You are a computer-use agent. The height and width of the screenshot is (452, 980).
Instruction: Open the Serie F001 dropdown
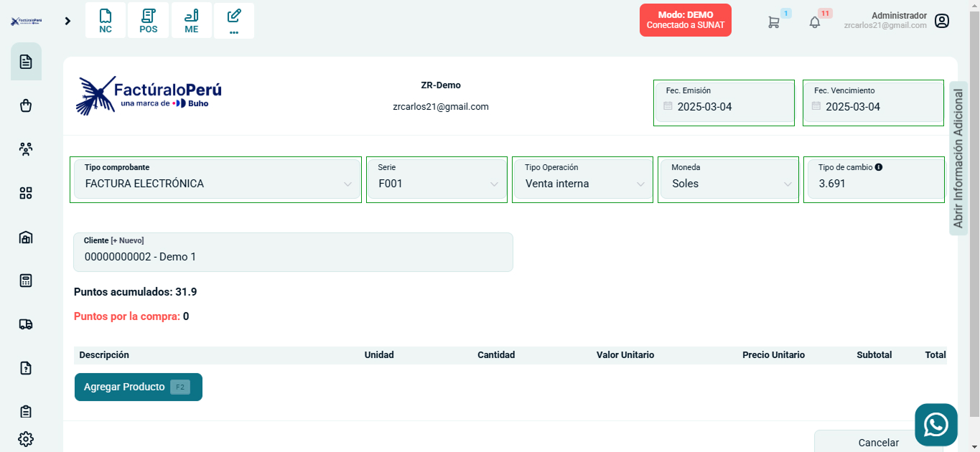pyautogui.click(x=438, y=184)
